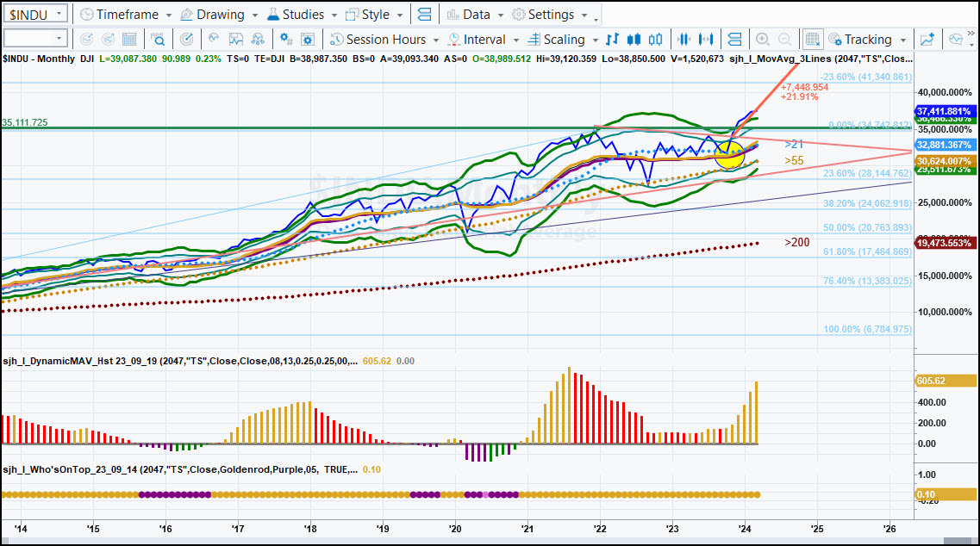Select the sjh_I_MovAvg_3Lines study label
This screenshot has width=980, height=546.
(x=821, y=59)
